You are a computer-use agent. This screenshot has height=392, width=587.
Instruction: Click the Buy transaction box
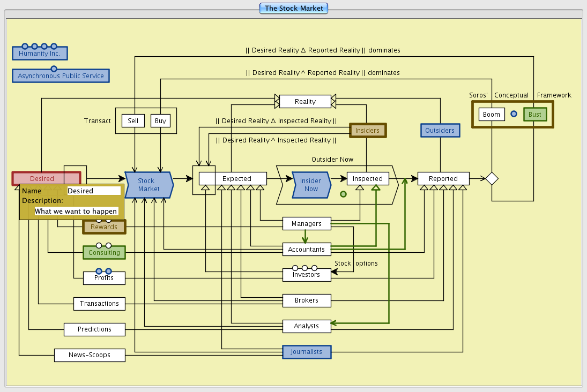point(160,121)
